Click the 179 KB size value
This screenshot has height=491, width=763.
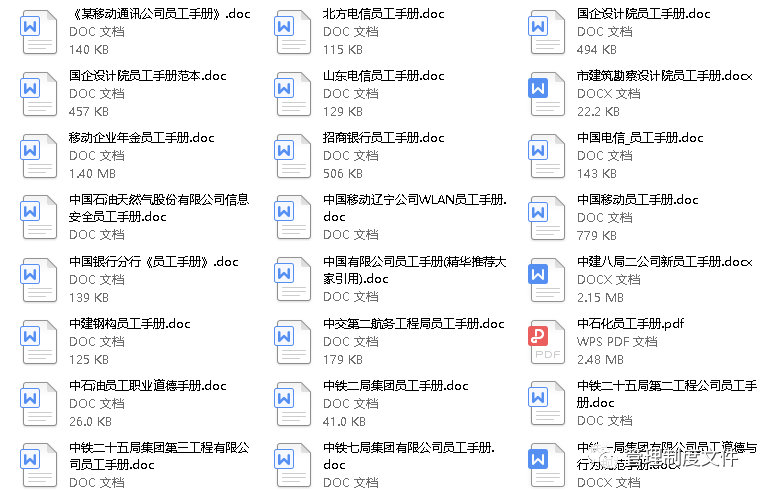[343, 359]
